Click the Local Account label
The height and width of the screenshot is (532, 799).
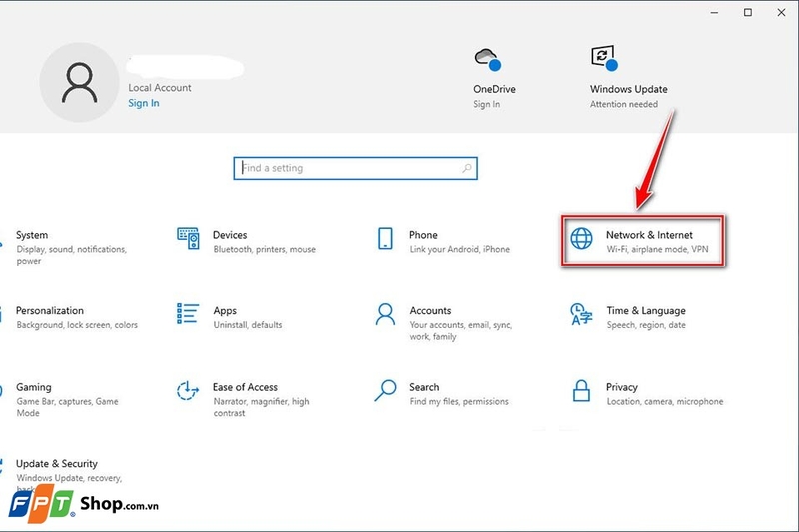pos(160,88)
